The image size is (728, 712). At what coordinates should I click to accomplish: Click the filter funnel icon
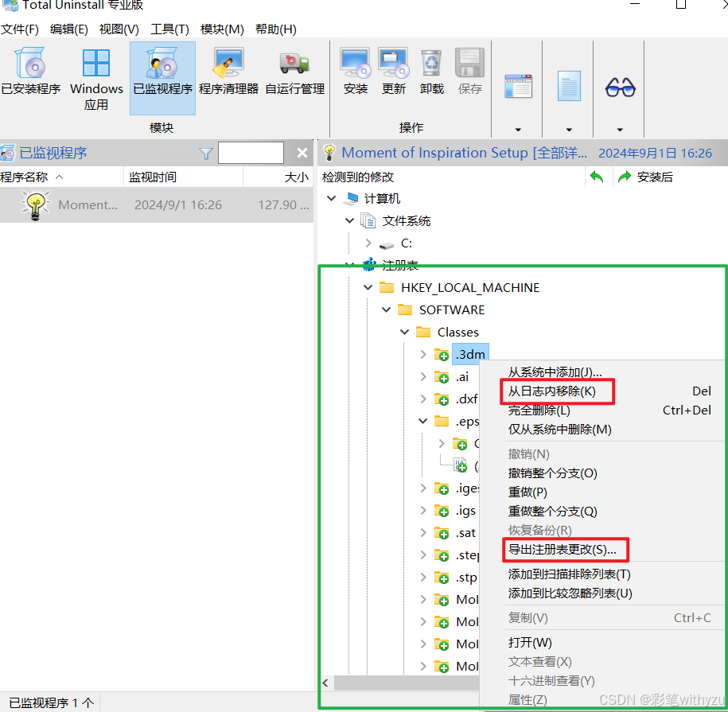pyautogui.click(x=206, y=154)
